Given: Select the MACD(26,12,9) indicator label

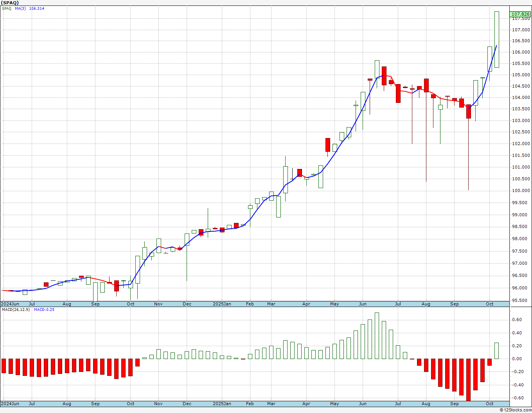Looking at the screenshot, I should point(16,309).
